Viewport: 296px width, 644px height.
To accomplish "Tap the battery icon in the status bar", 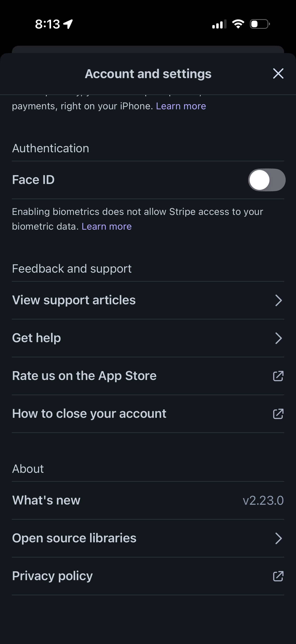I will (x=259, y=24).
